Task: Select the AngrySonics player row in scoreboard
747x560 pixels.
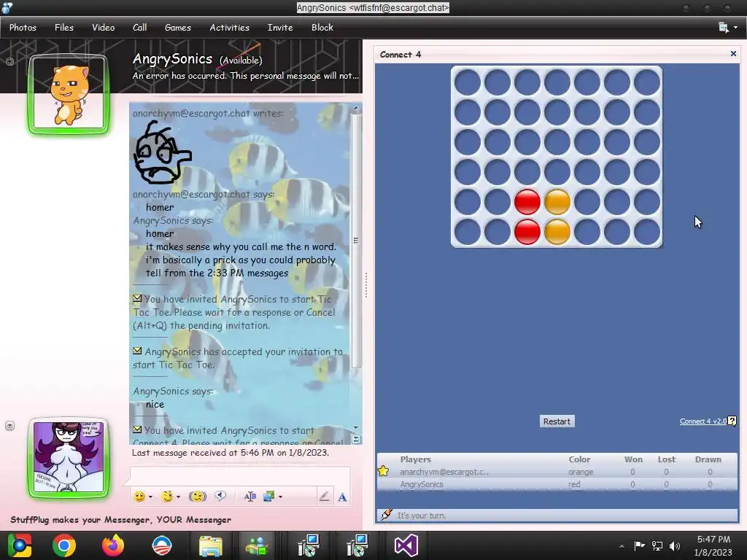Action: click(x=557, y=484)
